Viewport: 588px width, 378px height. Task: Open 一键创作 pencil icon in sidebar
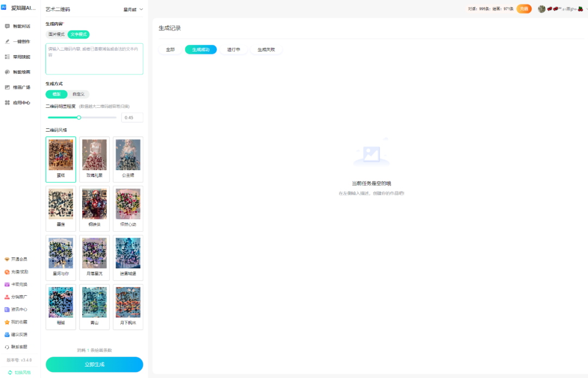click(x=7, y=41)
